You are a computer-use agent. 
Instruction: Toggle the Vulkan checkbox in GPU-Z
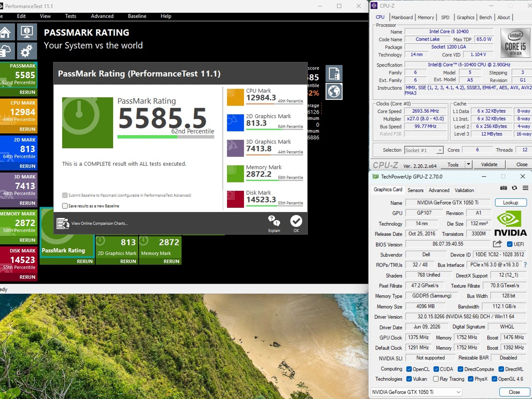[x=409, y=379]
